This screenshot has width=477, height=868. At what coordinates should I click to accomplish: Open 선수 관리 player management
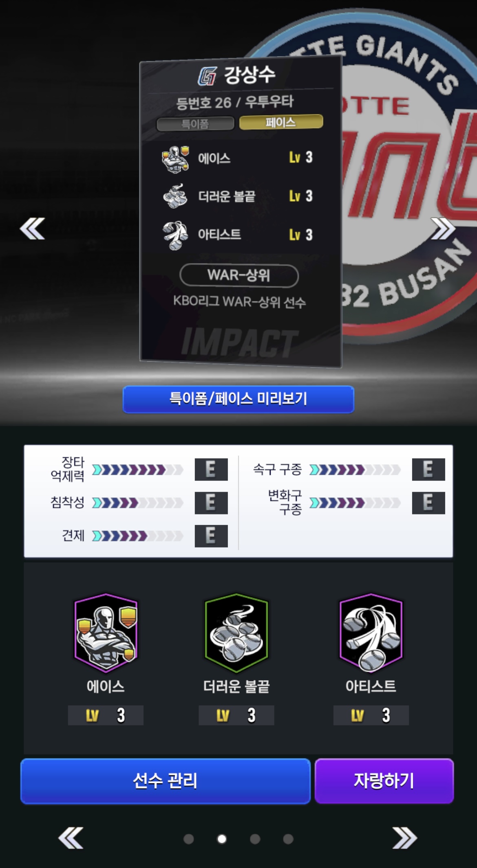(166, 781)
